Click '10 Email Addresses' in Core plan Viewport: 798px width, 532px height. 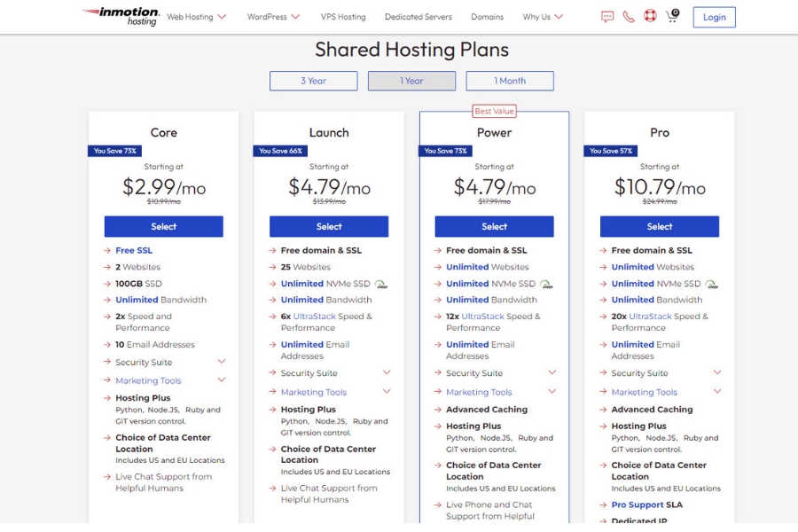tap(154, 345)
